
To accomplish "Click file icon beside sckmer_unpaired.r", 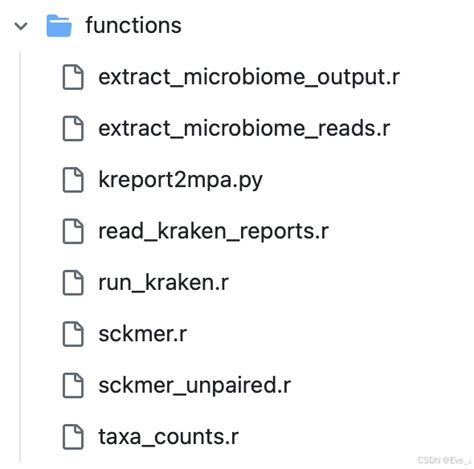I will pyautogui.click(x=73, y=385).
